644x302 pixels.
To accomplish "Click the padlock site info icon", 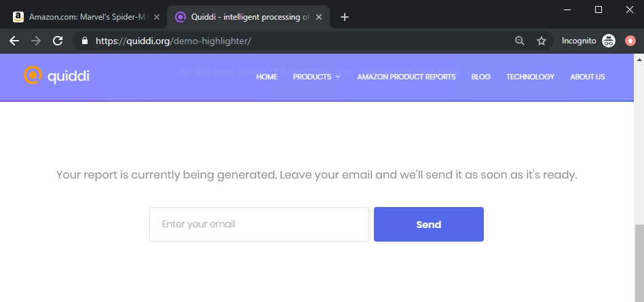I will point(85,41).
